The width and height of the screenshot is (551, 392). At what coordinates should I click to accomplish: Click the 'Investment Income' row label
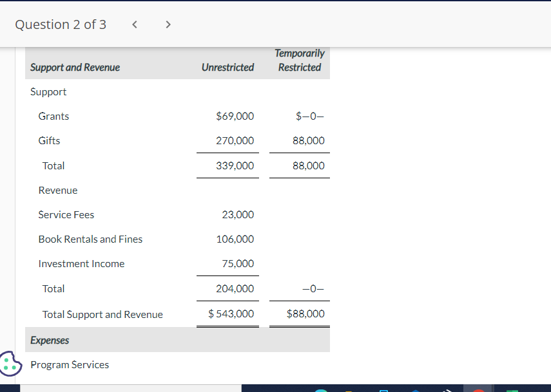point(81,264)
